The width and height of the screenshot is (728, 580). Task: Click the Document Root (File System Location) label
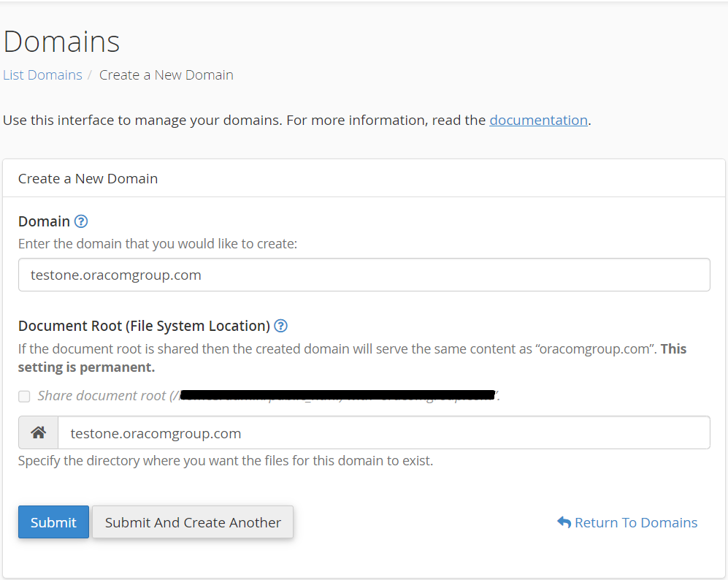(144, 326)
